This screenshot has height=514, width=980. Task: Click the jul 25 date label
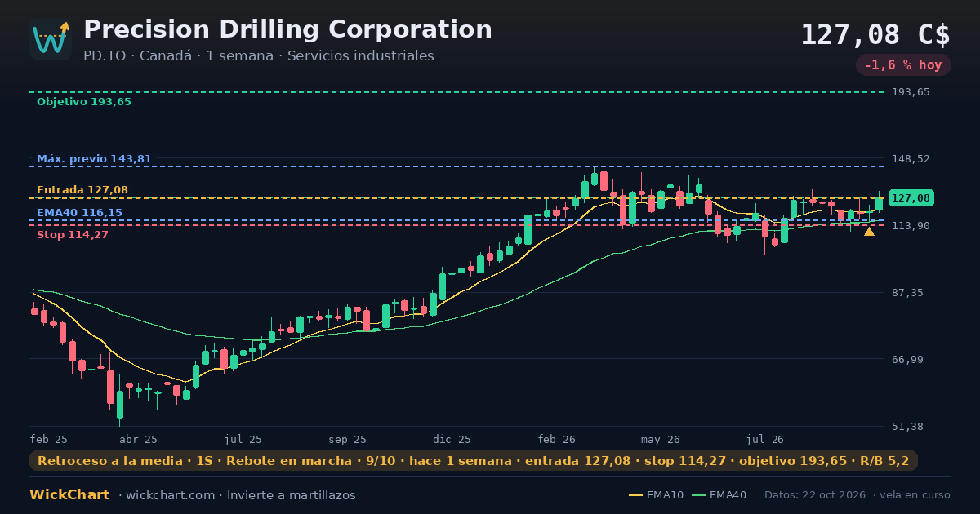(243, 440)
